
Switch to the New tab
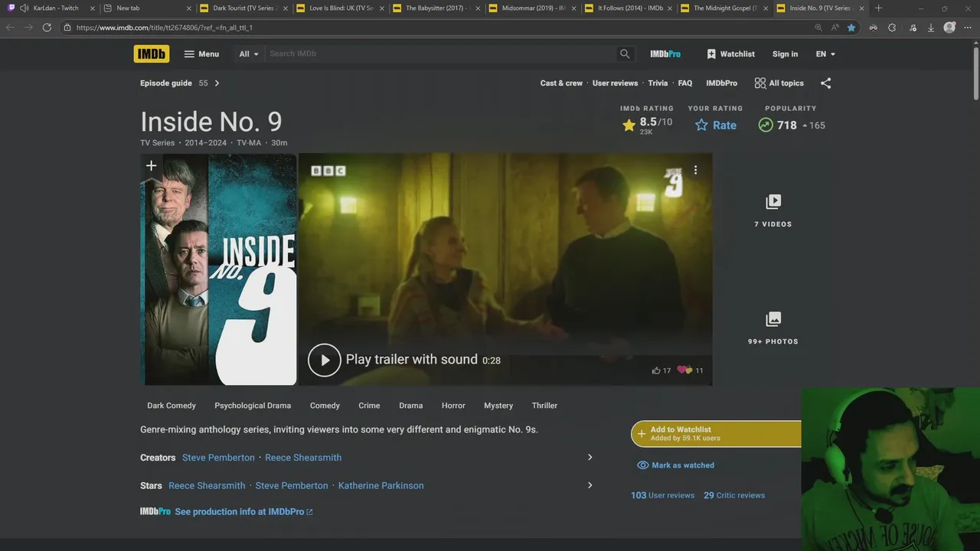[x=148, y=8]
